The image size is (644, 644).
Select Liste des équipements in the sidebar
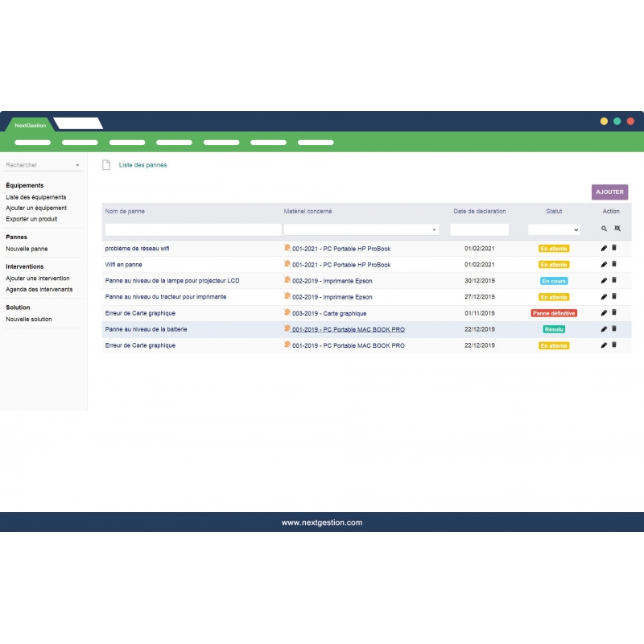pos(37,196)
